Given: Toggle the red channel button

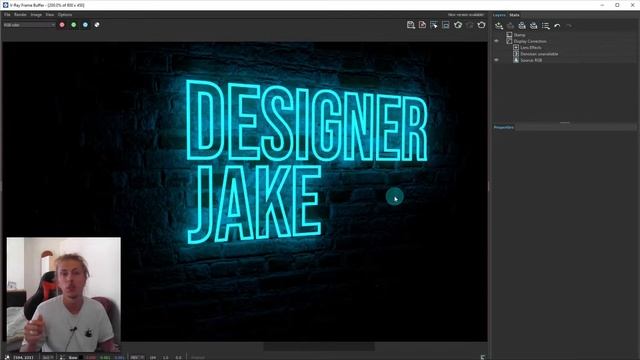Looking at the screenshot, I should tap(62, 25).
